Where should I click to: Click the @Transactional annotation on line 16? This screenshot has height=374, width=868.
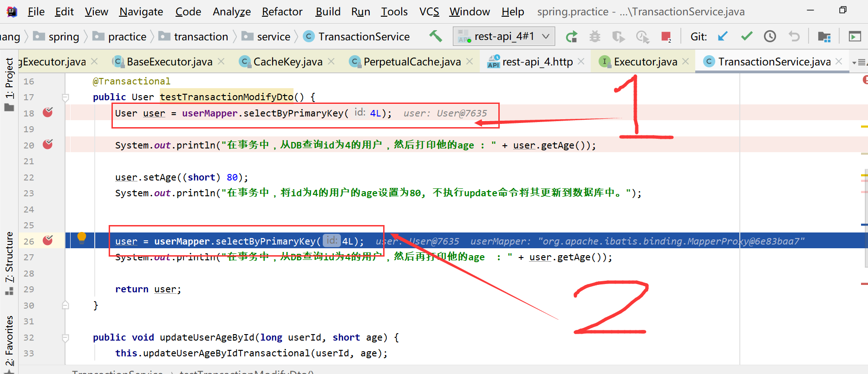pyautogui.click(x=131, y=81)
